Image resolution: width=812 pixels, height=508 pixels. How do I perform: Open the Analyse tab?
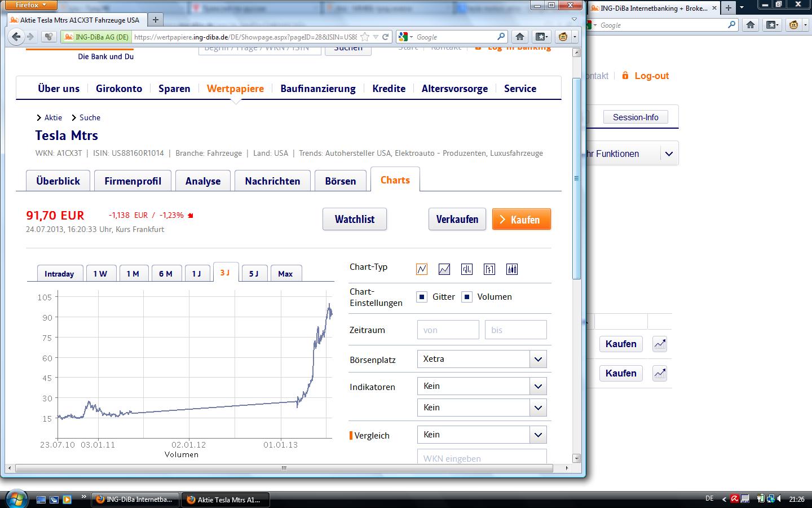coord(203,181)
